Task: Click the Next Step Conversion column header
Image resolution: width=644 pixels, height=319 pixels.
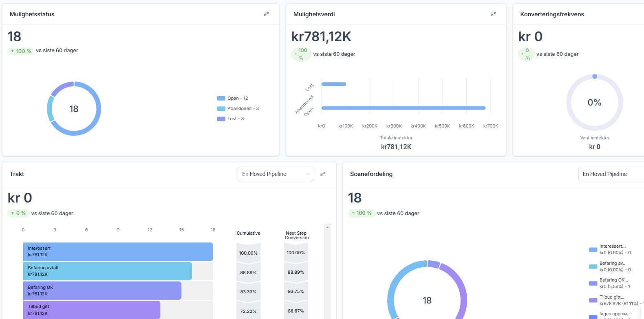Action: coord(296,235)
